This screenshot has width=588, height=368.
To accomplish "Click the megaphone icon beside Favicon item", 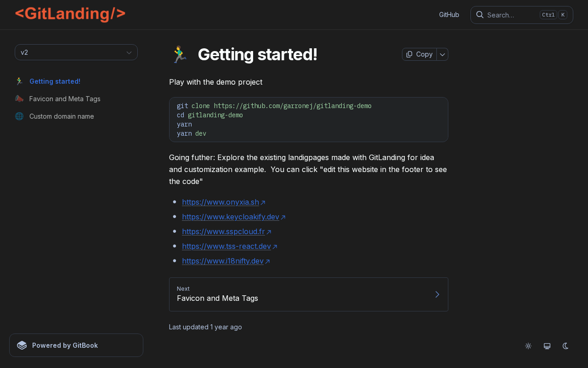I will [19, 99].
